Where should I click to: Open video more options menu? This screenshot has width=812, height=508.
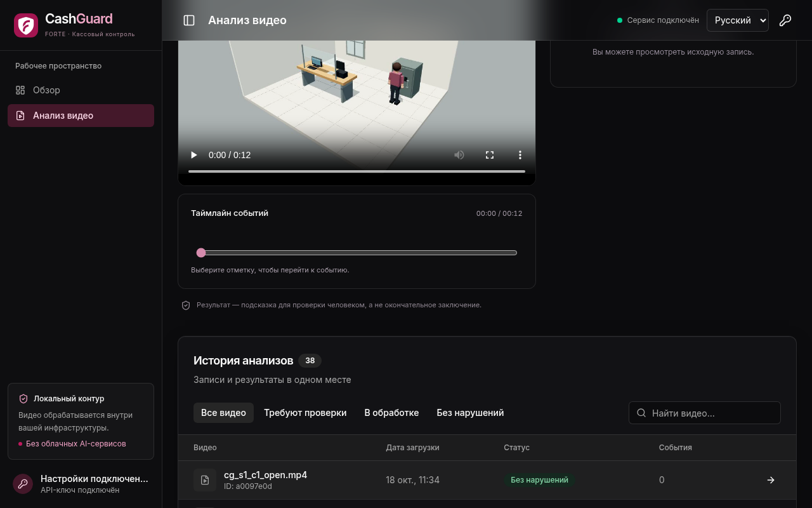pos(520,155)
